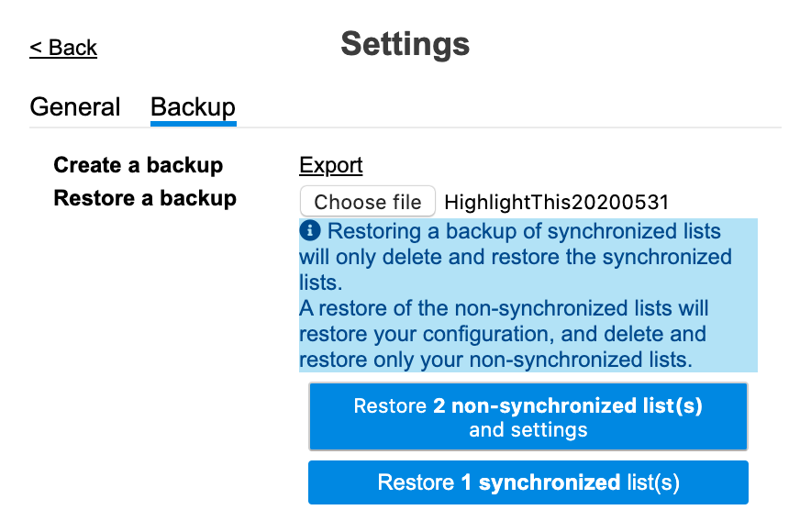
Task: Click the Restore a backup label
Action: [144, 196]
